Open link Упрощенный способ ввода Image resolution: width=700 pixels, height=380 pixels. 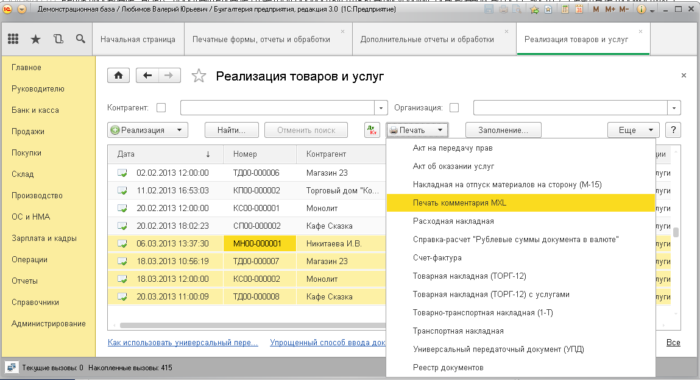tap(328, 342)
